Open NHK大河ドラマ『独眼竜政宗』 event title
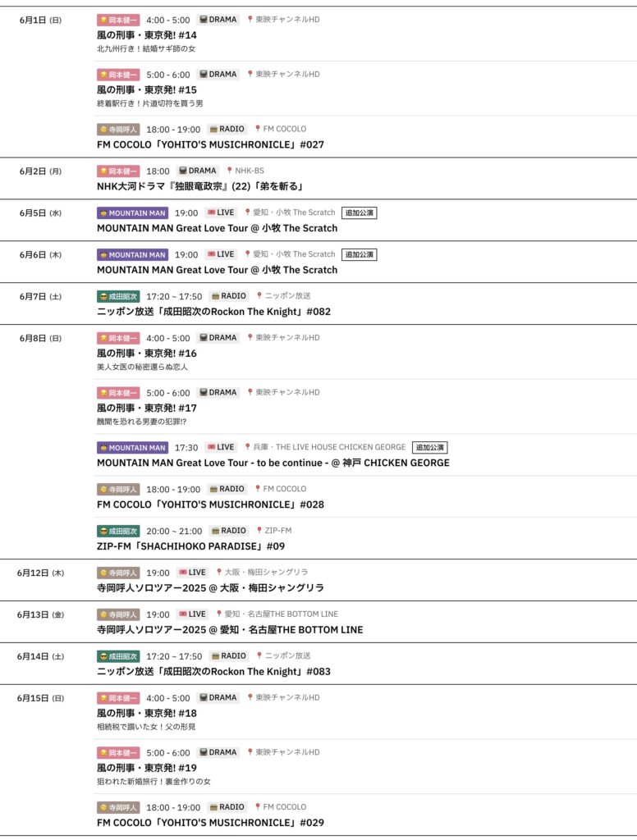Screen dimensions: 637x840 click(x=201, y=186)
